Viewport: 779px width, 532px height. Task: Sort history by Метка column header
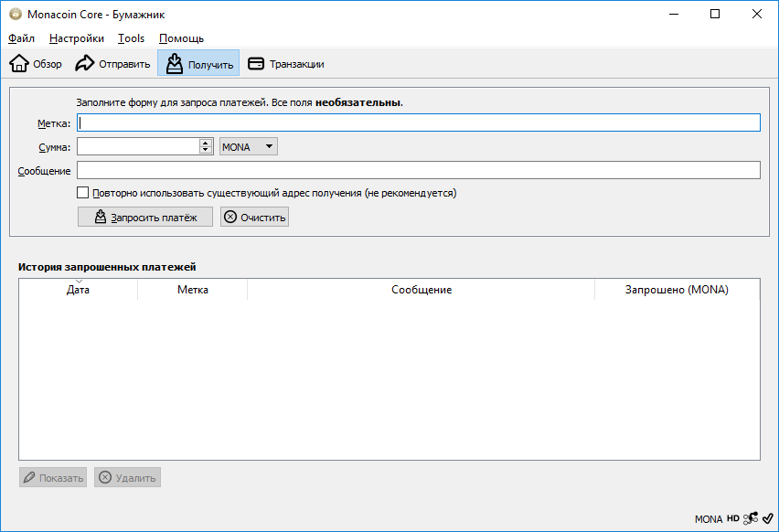(192, 290)
